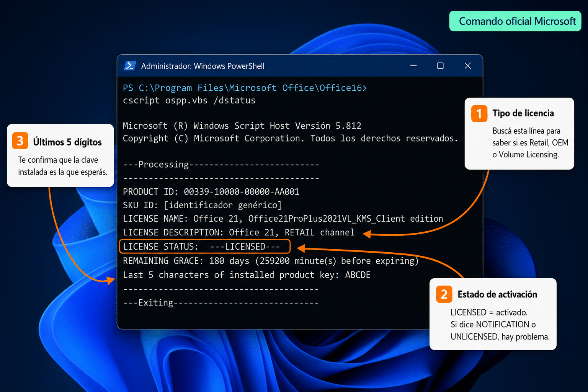Image resolution: width=588 pixels, height=392 pixels.
Task: Click the 'SKU ID: [identificador genérico]' line
Action: 202,205
